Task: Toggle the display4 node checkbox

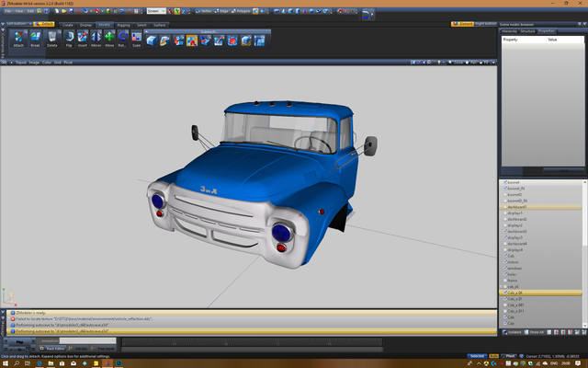Action: click(x=505, y=249)
